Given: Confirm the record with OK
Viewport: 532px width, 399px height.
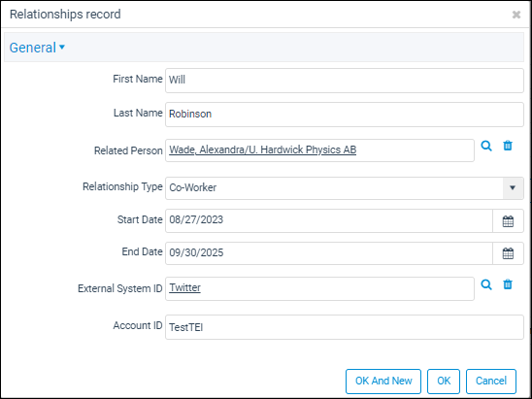Looking at the screenshot, I should tap(444, 381).
